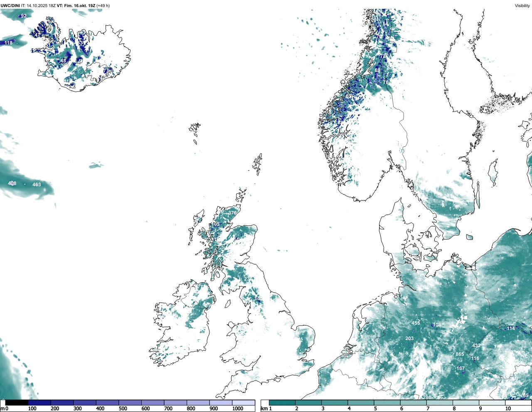The width and height of the screenshot is (532, 412).
Task: Click the teal swatch above the km 5 label
Action: coord(388,402)
